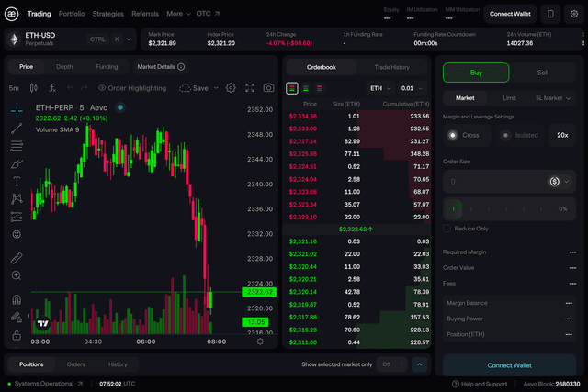Click the $2,323.10 ask price row

click(x=358, y=217)
